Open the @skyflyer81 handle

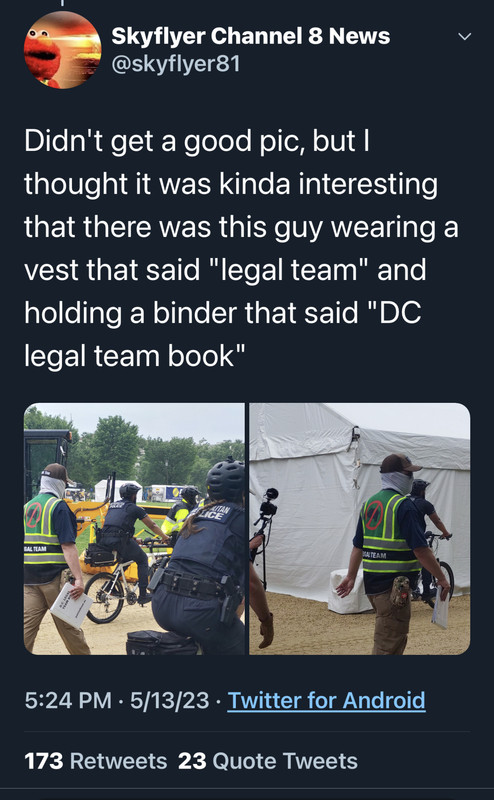pyautogui.click(x=176, y=64)
